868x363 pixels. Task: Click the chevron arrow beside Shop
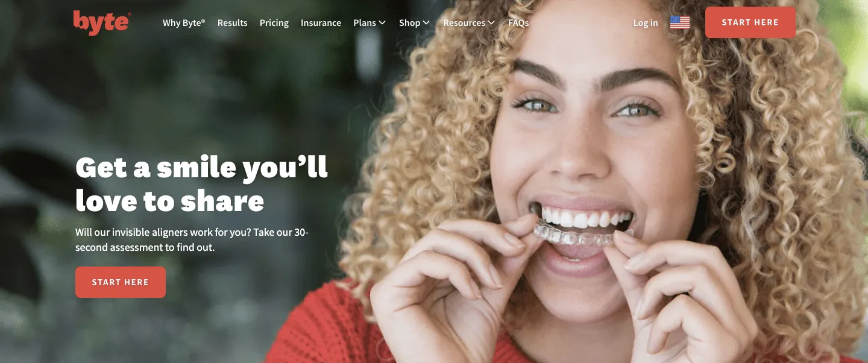pyautogui.click(x=427, y=23)
